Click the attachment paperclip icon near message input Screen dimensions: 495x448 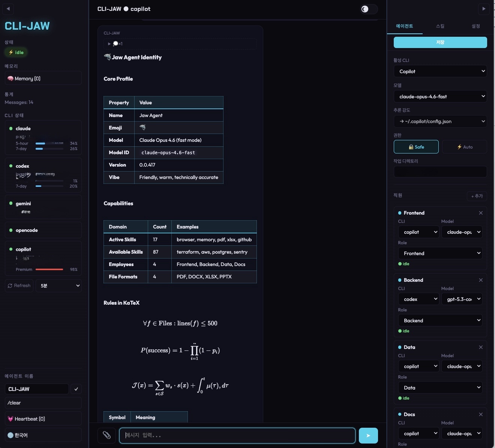tap(106, 436)
